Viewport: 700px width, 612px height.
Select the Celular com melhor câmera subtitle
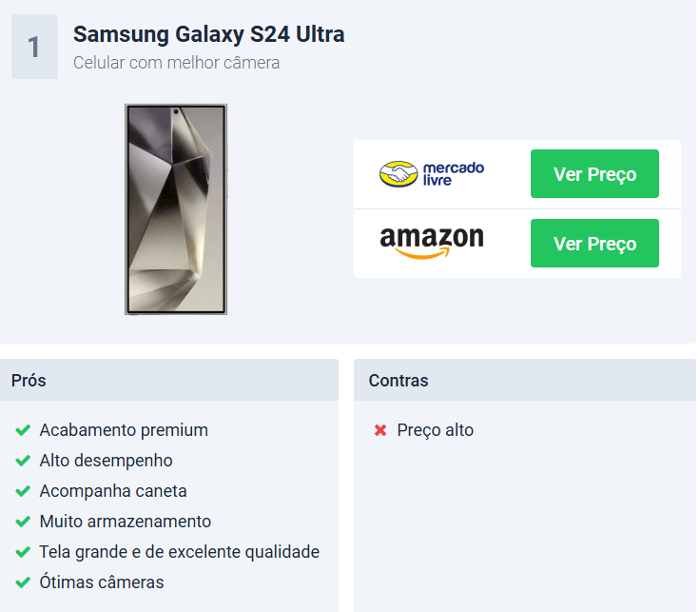[176, 63]
